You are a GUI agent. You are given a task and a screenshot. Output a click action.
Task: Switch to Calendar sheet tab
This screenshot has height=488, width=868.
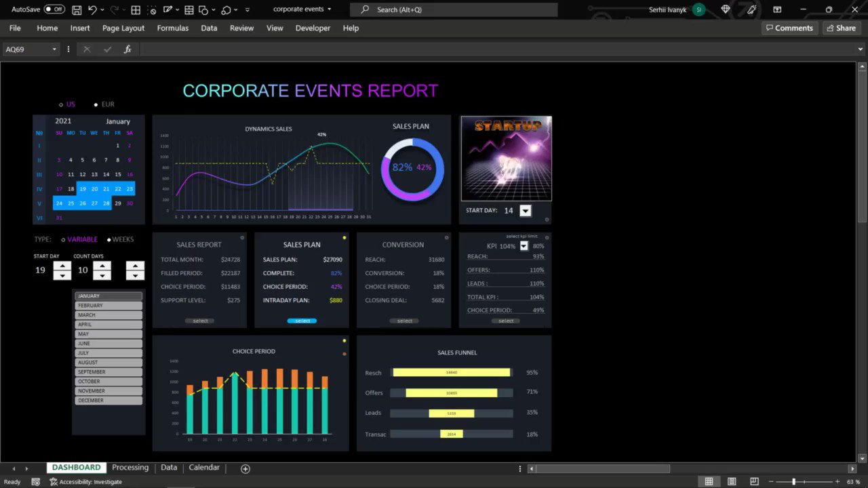[x=204, y=468]
